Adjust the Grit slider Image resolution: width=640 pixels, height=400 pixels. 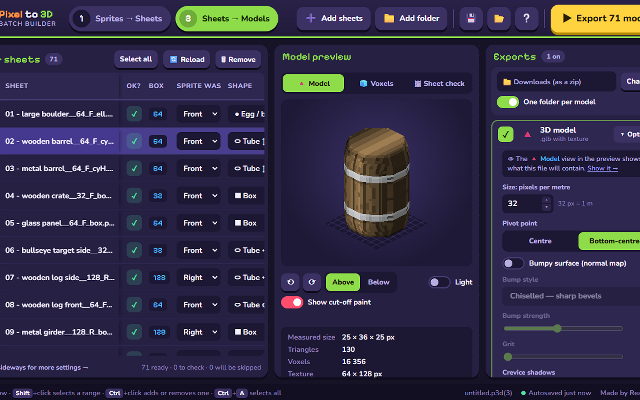tap(563, 357)
